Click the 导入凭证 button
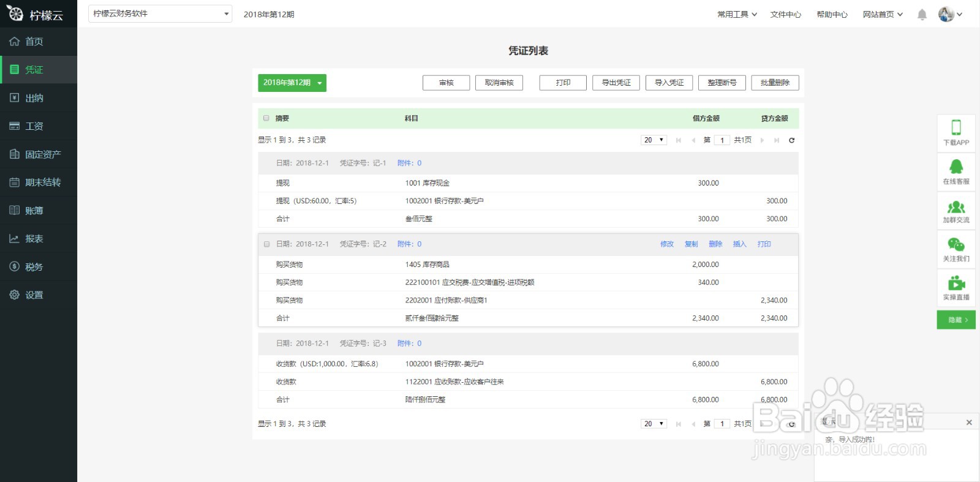 [669, 83]
